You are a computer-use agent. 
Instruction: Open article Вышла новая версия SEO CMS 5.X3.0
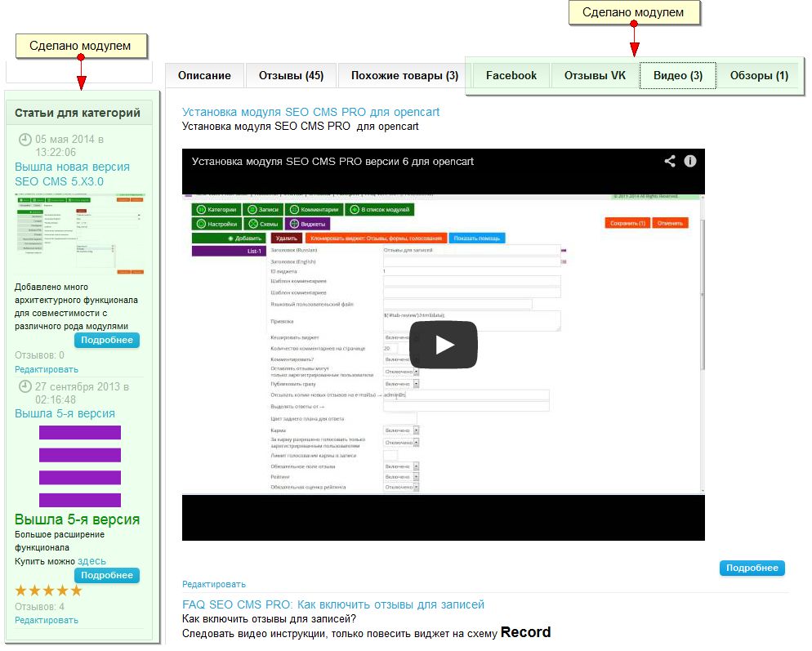pyautogui.click(x=72, y=174)
